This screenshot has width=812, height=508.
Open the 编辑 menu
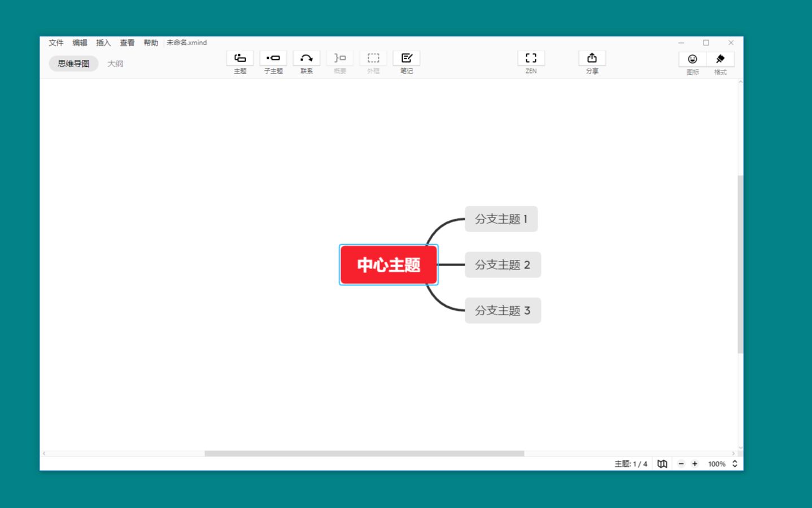[x=80, y=43]
